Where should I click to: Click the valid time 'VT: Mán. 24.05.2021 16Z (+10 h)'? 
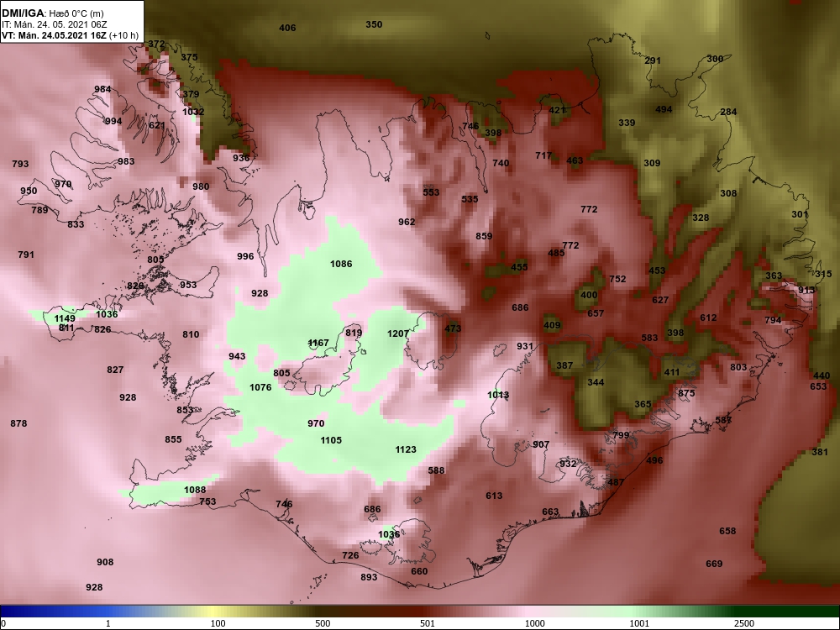[x=71, y=36]
